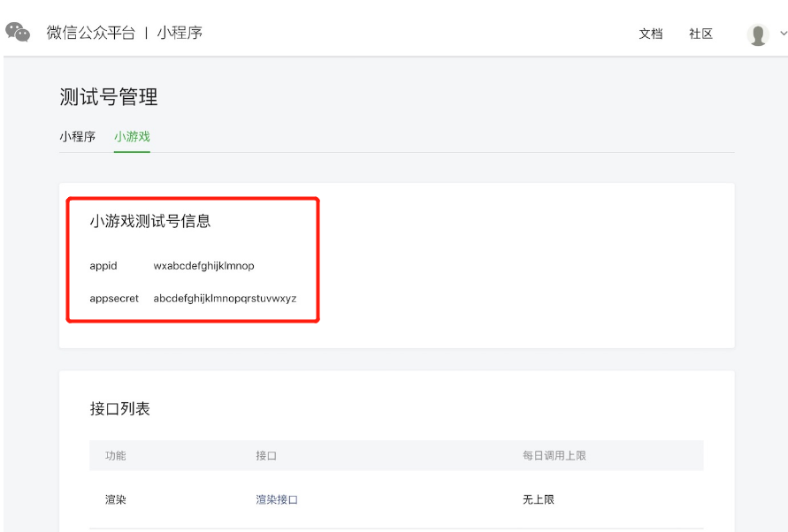Select the appsecret value text

click(225, 299)
